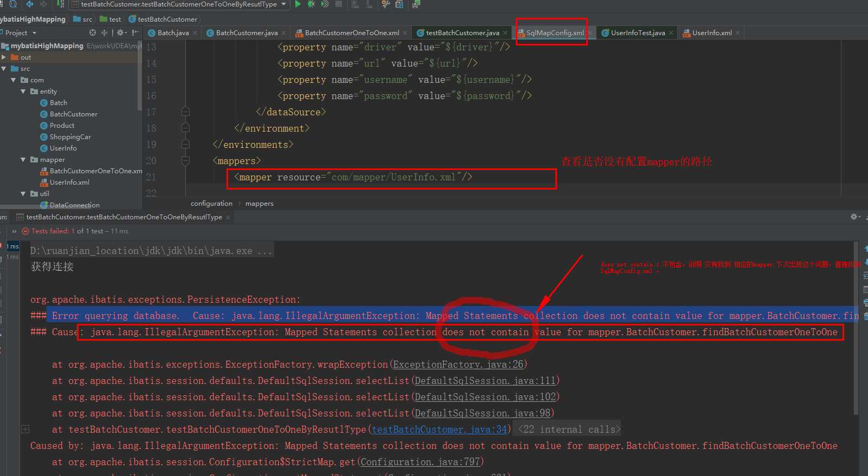Switch to the UserInfo.xml editor tab
The width and height of the screenshot is (868, 476).
[712, 33]
